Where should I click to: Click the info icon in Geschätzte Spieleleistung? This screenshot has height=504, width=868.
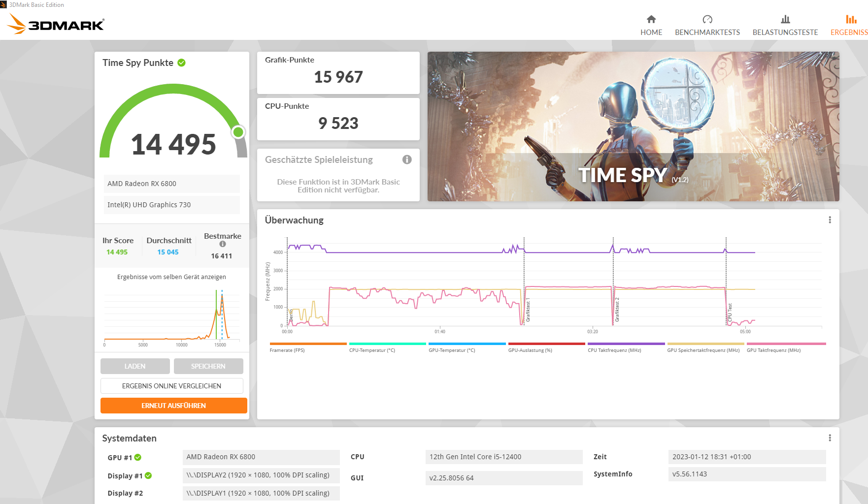click(x=407, y=159)
